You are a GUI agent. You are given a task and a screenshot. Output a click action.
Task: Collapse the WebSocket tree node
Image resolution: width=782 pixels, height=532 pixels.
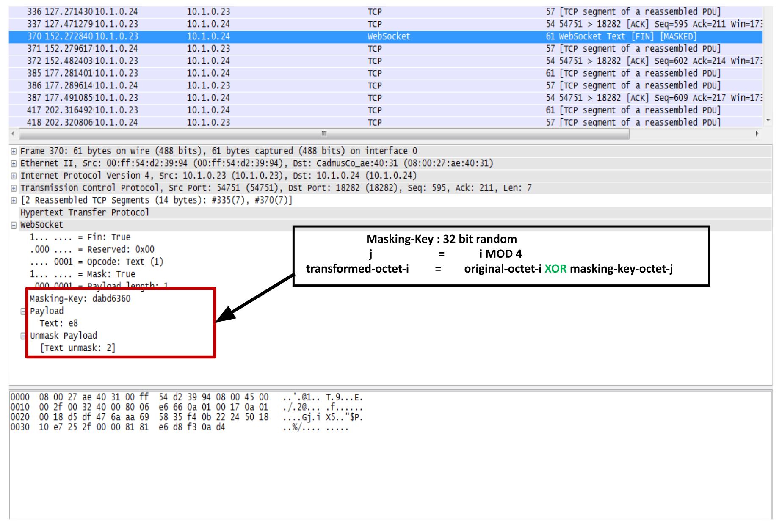click(x=14, y=226)
